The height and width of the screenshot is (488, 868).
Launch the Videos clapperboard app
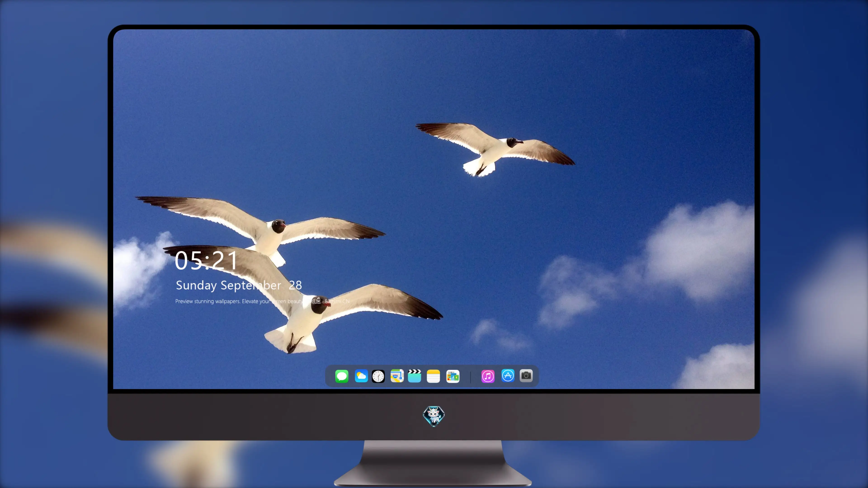(415, 376)
